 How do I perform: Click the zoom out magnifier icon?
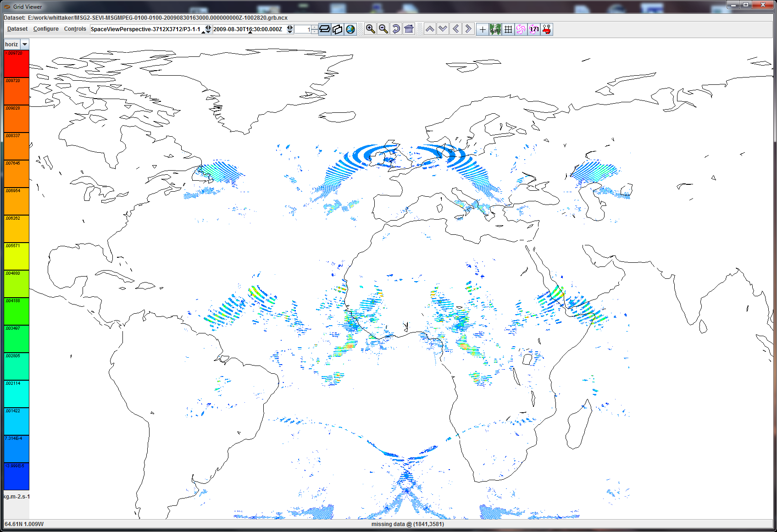[x=383, y=29]
